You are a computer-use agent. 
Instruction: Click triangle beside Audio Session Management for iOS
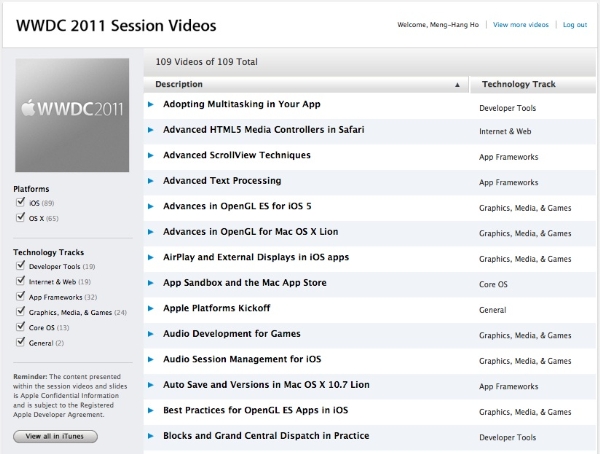pyautogui.click(x=151, y=359)
